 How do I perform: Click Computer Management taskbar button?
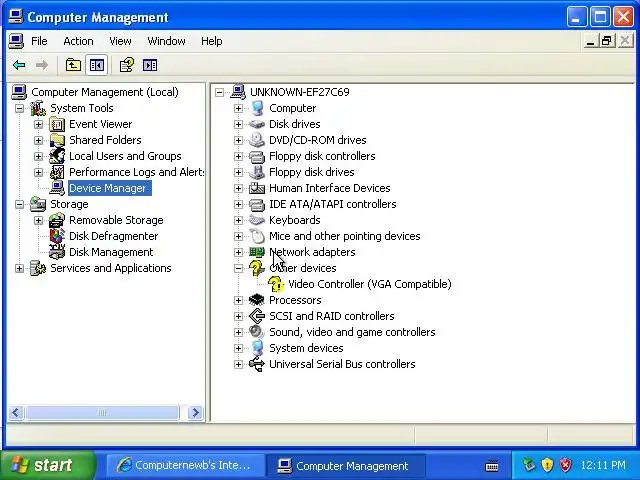[345, 465]
